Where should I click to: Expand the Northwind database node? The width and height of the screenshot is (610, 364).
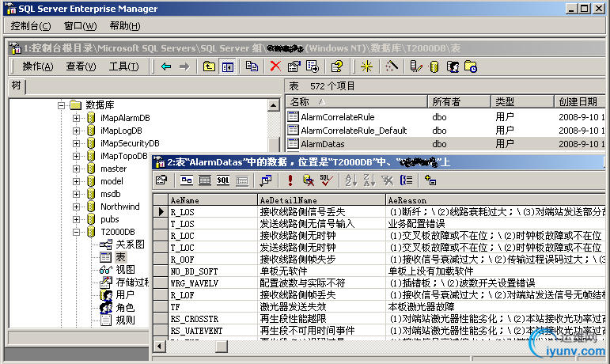(76, 207)
